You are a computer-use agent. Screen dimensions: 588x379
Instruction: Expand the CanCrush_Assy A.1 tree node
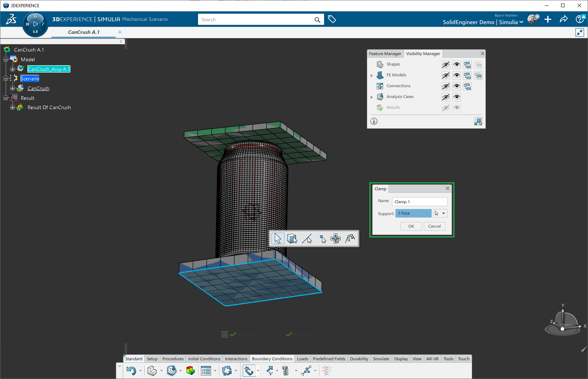(13, 69)
